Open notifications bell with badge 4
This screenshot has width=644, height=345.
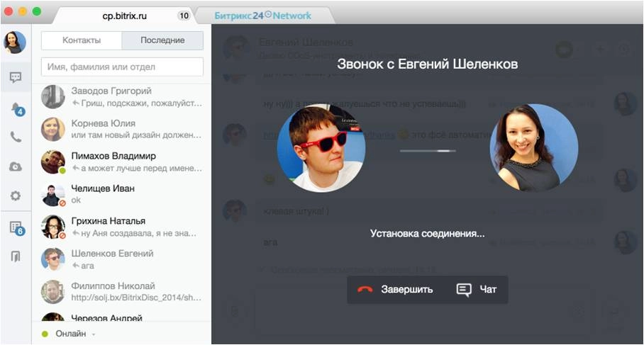click(16, 108)
